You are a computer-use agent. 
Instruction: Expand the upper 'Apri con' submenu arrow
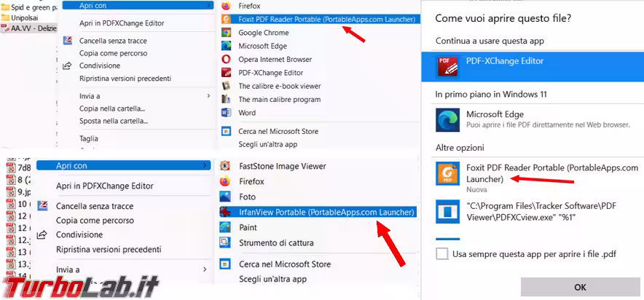pyautogui.click(x=209, y=5)
